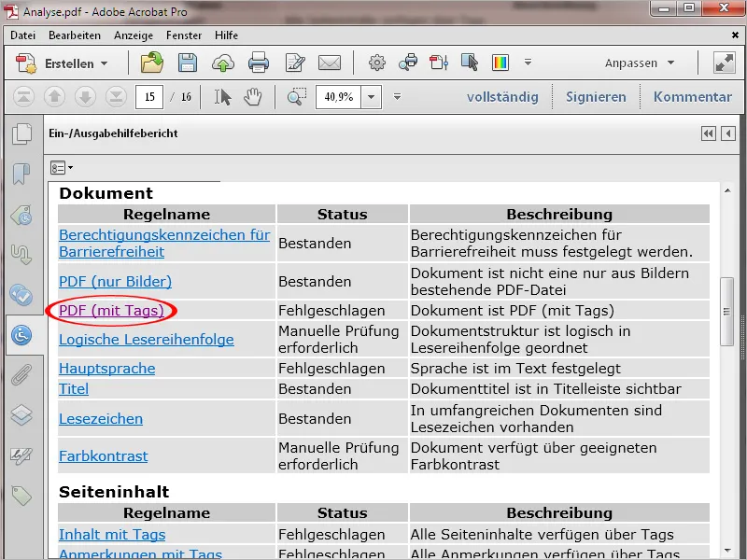This screenshot has height=560, width=747.
Task: Open the Inhalt mit Tags link
Action: click(112, 535)
